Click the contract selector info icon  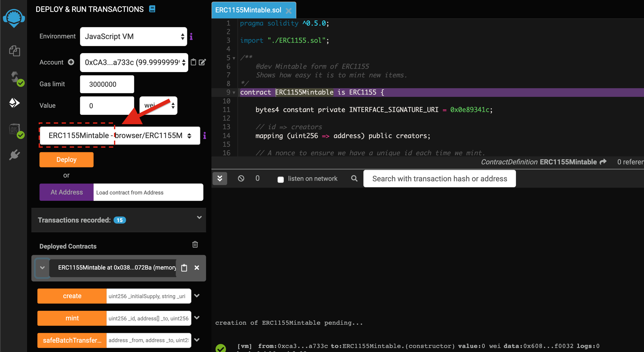point(205,136)
